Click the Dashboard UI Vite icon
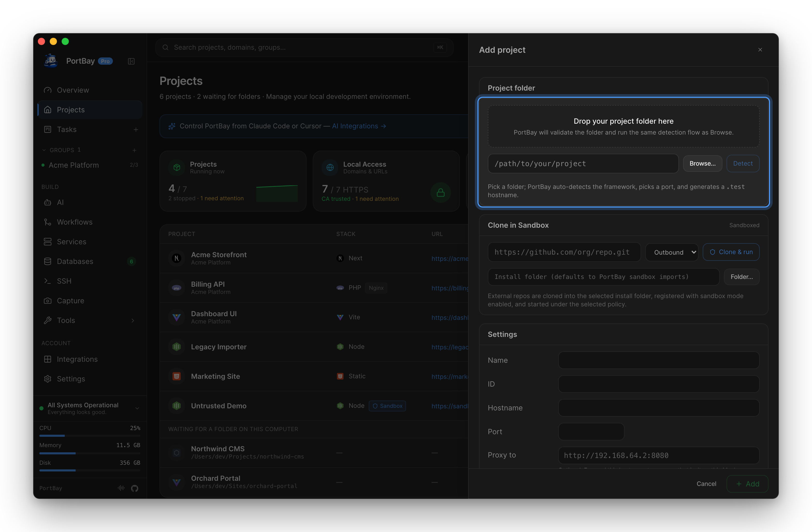 tap(177, 317)
